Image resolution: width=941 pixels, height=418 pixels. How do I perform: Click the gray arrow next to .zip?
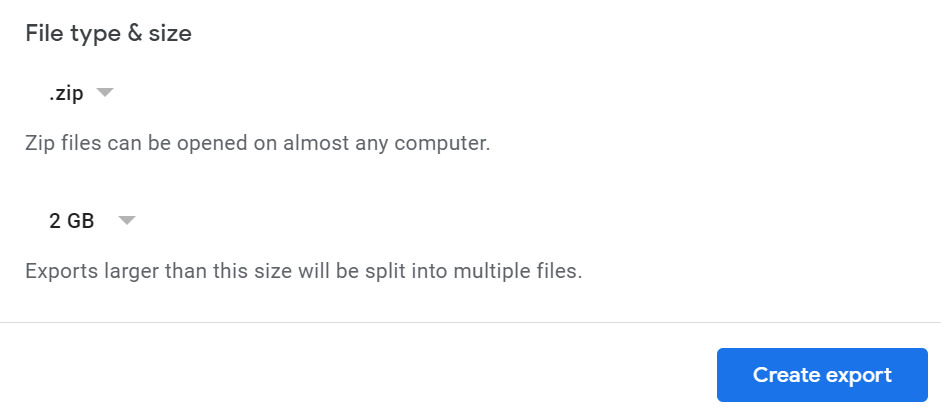point(105,94)
